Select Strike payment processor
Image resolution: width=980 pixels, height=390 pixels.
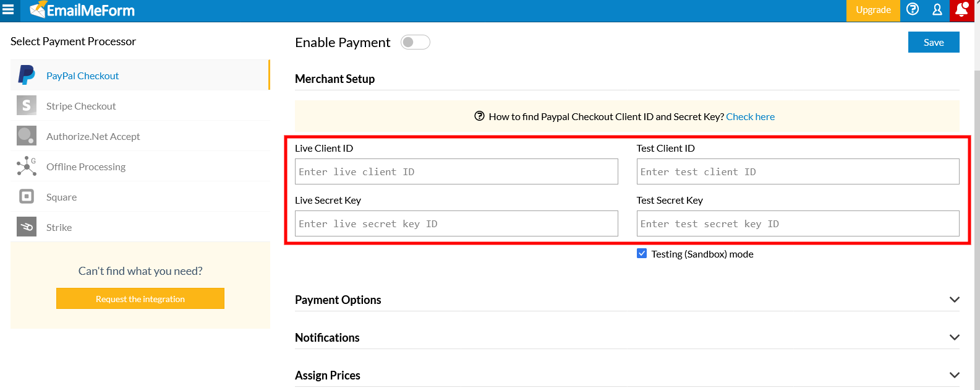(140, 227)
